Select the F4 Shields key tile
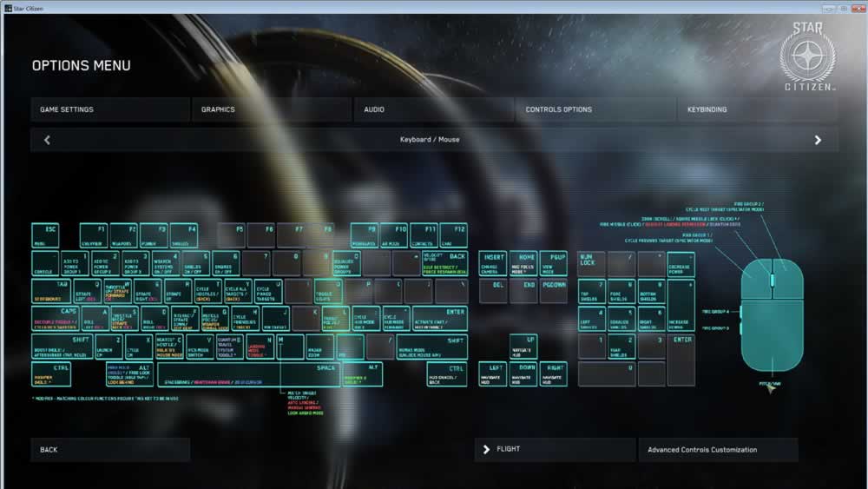 pyautogui.click(x=184, y=235)
